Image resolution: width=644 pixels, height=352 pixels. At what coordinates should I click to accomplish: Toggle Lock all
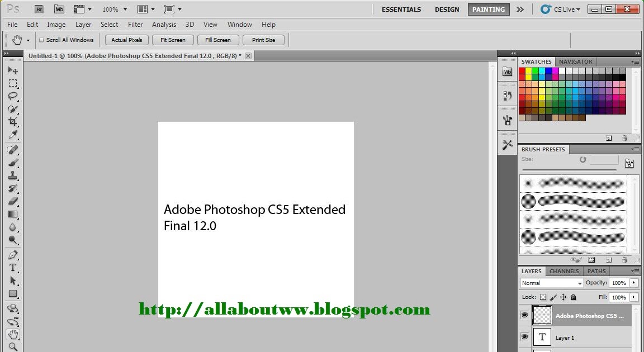574,297
